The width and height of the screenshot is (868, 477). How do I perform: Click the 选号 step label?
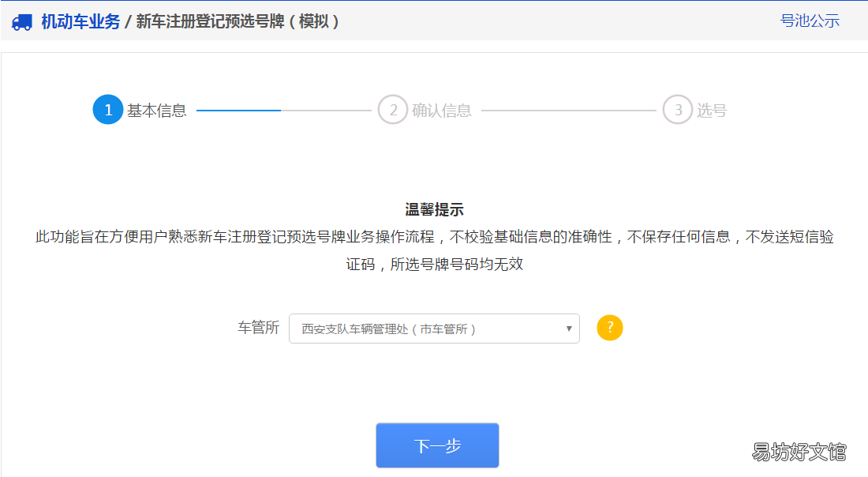pos(711,111)
